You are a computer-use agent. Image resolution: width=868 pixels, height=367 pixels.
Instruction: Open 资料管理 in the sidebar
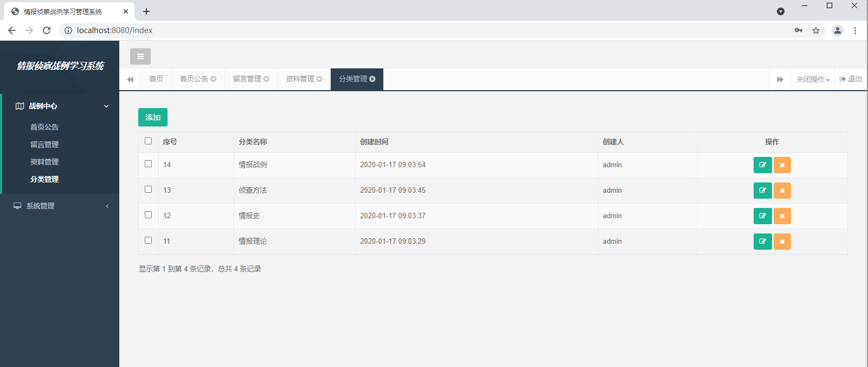coord(44,162)
